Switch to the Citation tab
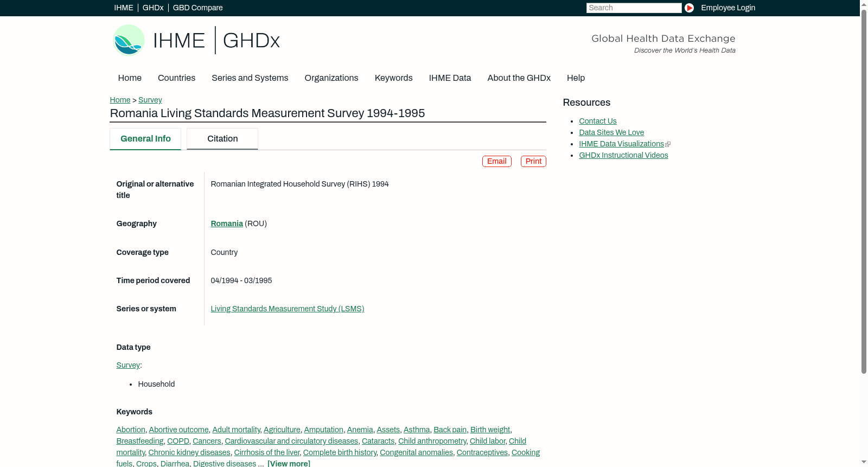The height and width of the screenshot is (467, 868). click(222, 139)
